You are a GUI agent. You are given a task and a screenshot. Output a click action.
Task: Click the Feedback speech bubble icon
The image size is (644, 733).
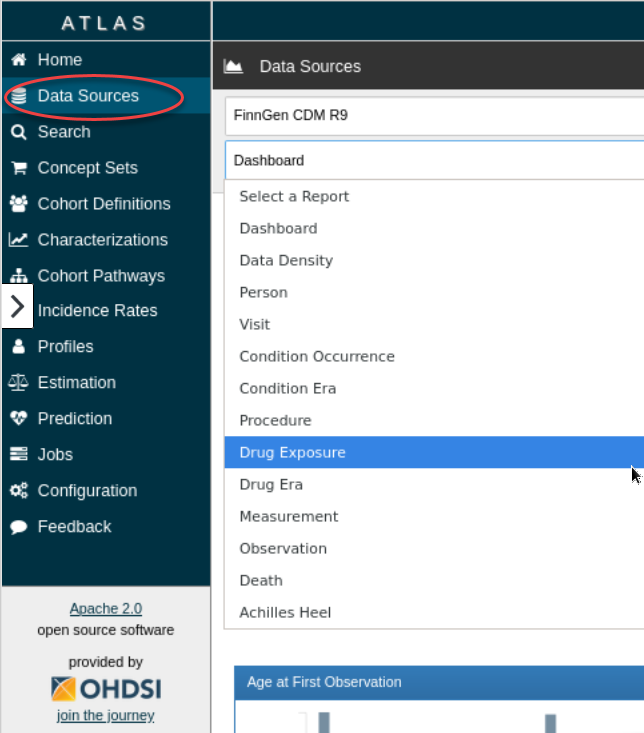tap(19, 527)
